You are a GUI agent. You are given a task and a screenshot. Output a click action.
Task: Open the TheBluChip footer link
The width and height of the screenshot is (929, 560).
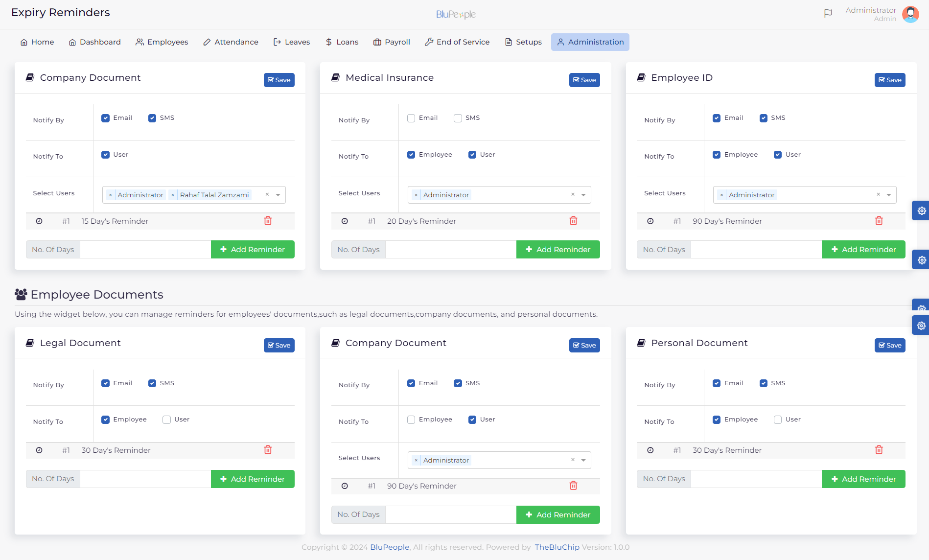[557, 547]
